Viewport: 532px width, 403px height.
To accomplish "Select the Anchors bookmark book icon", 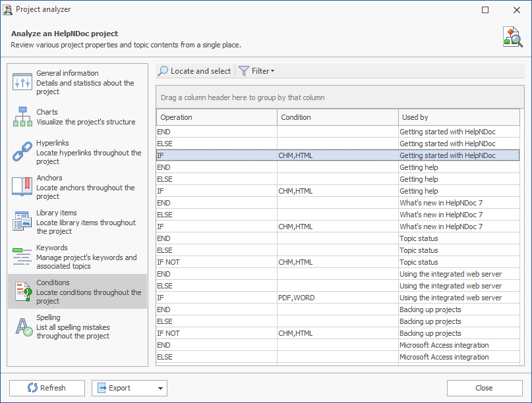I will 22,186.
